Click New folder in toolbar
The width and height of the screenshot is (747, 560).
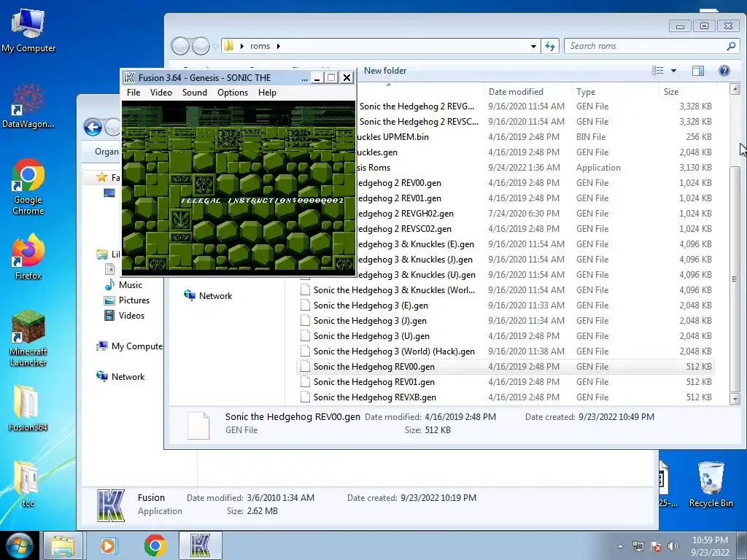click(x=385, y=71)
